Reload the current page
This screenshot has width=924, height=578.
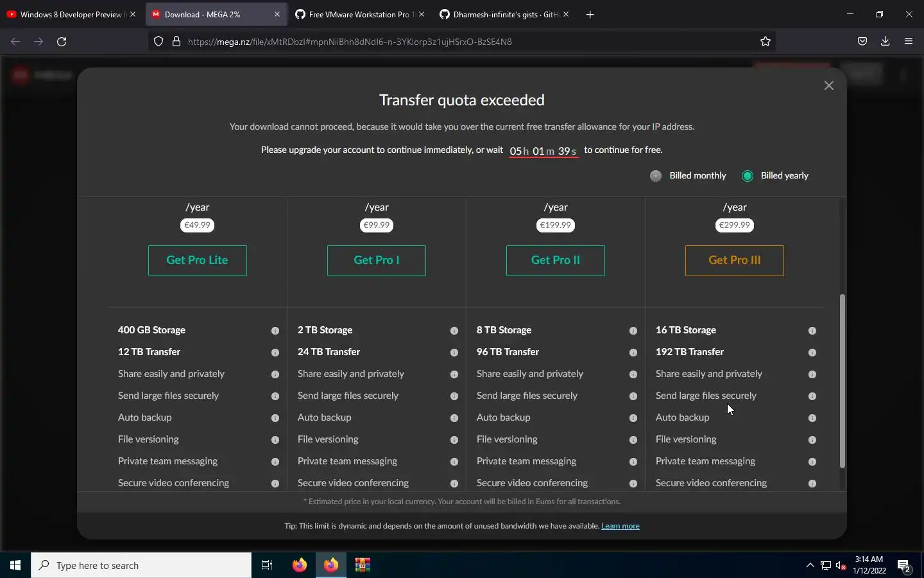click(62, 41)
